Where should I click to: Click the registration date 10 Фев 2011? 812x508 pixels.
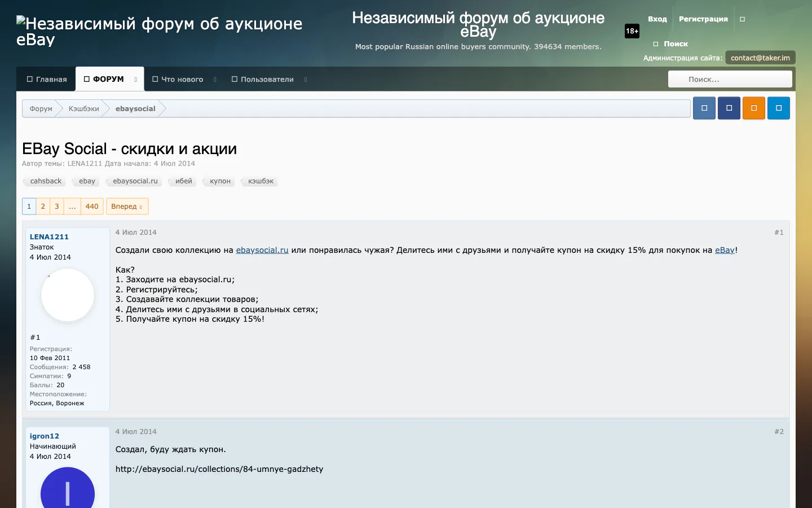pos(50,358)
